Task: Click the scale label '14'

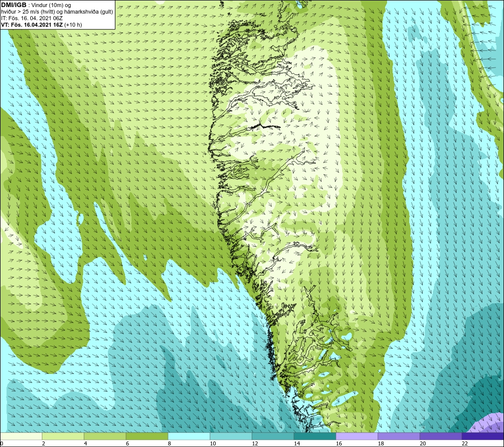Action: pos(297,444)
